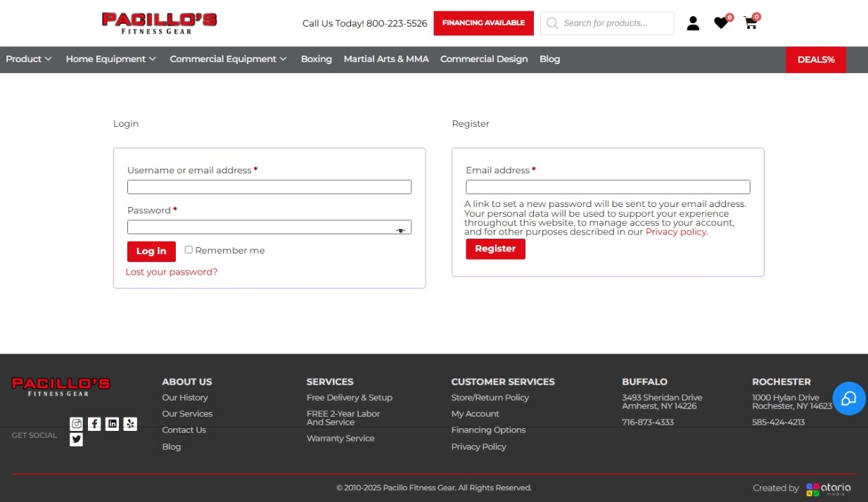Click the Login section heading
868x502 pixels.
coord(126,124)
